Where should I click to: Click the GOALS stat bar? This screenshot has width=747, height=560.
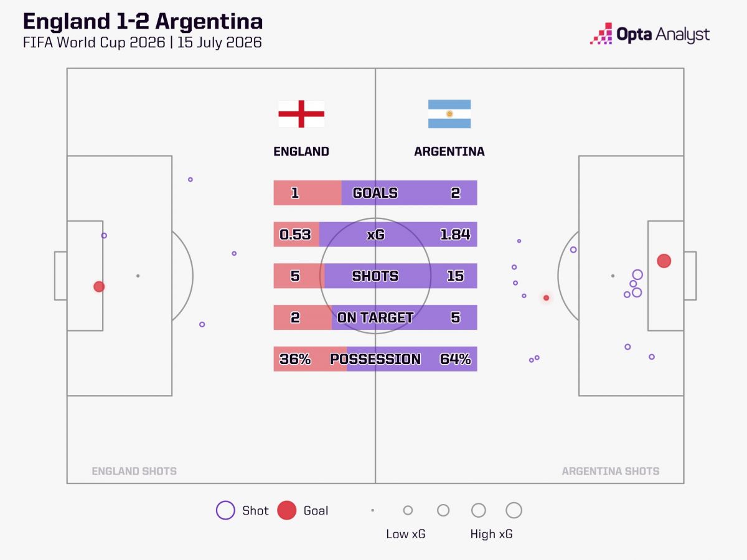(x=375, y=193)
